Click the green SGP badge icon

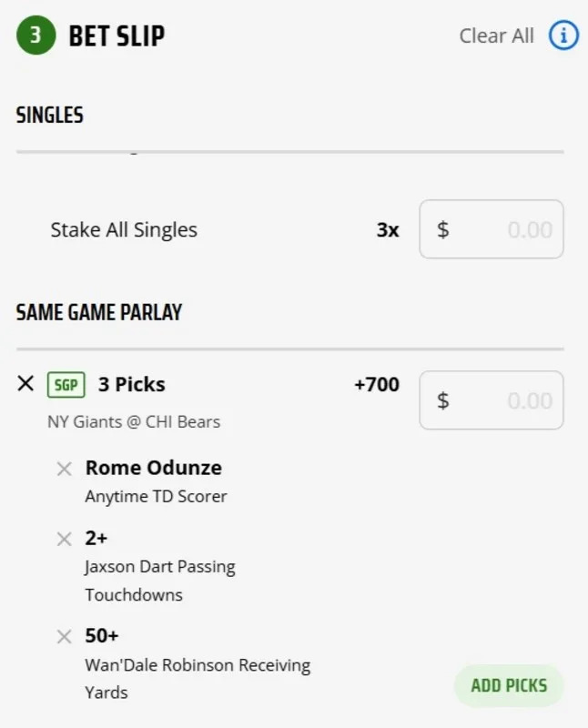tap(66, 385)
